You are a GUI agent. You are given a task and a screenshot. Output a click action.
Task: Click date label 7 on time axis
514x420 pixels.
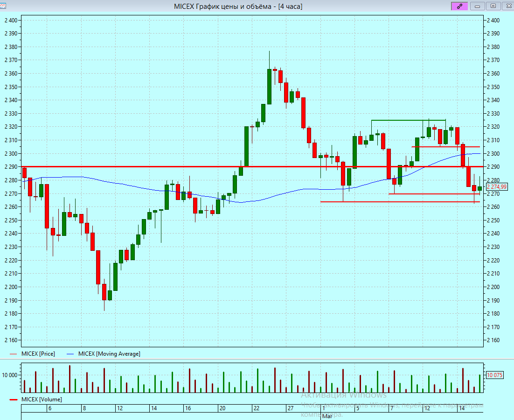pyautogui.click(x=392, y=408)
